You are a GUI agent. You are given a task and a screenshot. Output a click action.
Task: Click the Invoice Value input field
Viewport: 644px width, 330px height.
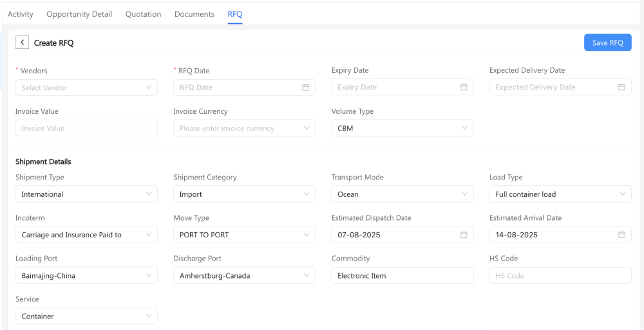pos(86,128)
